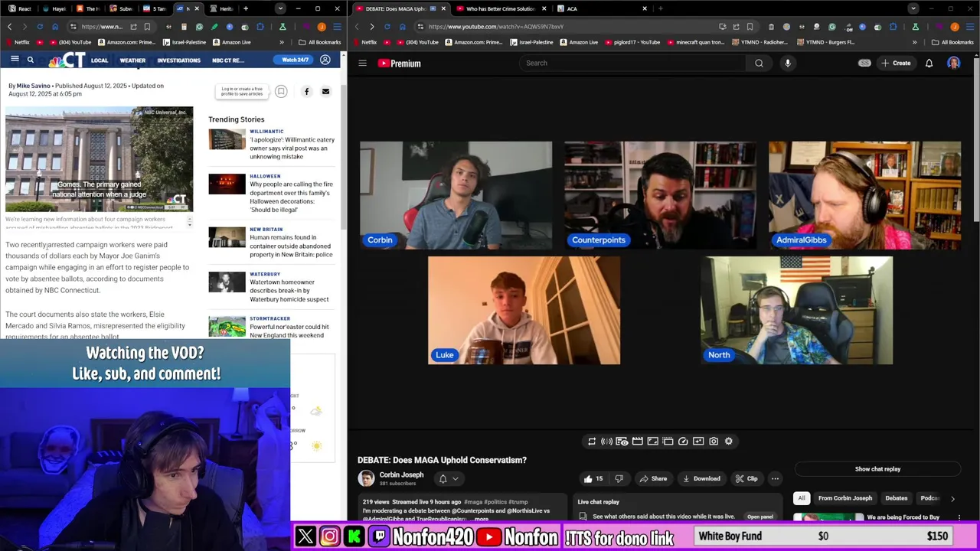Open NBC CT user profile icon
This screenshot has height=551, width=980.
(x=325, y=60)
